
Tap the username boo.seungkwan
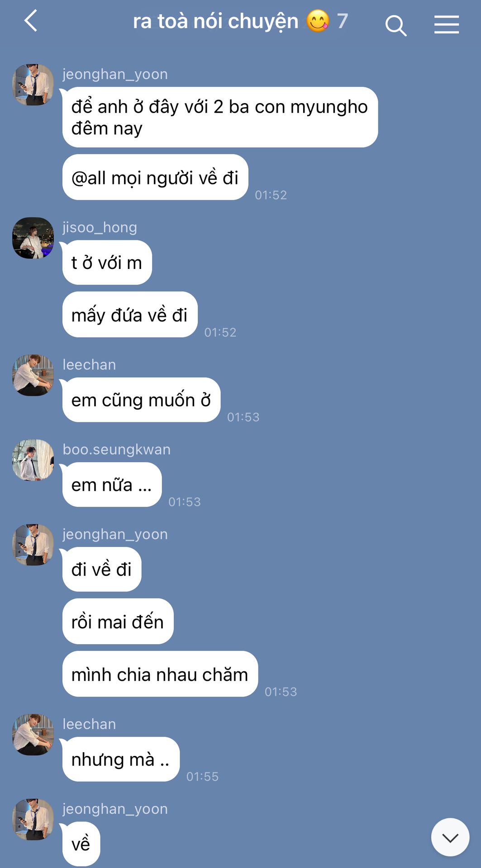pyautogui.click(x=117, y=449)
